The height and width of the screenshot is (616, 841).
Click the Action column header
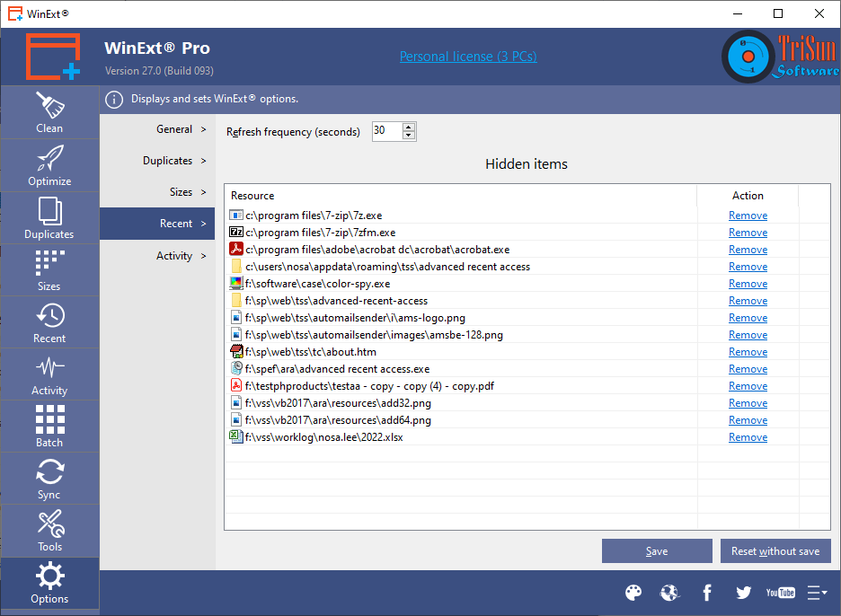(x=748, y=196)
